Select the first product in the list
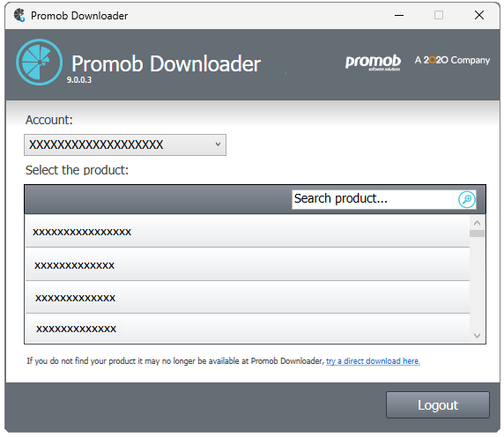Image resolution: width=504 pixels, height=437 pixels. (248, 231)
